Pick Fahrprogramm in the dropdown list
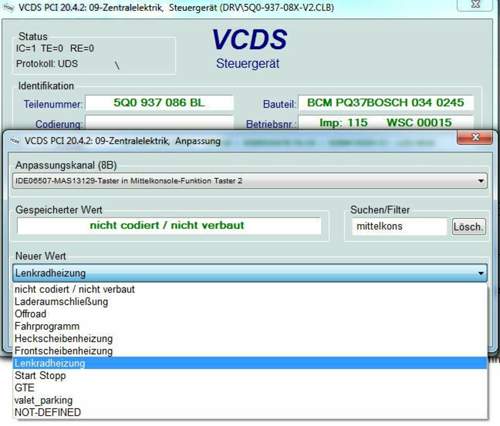This screenshot has height=426, width=500. coord(250,326)
